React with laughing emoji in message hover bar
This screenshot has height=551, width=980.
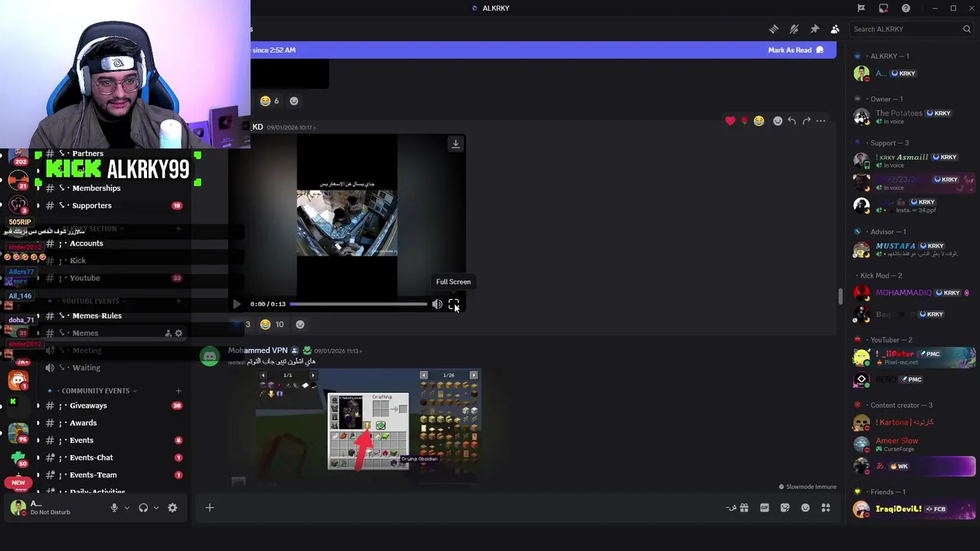pos(759,121)
